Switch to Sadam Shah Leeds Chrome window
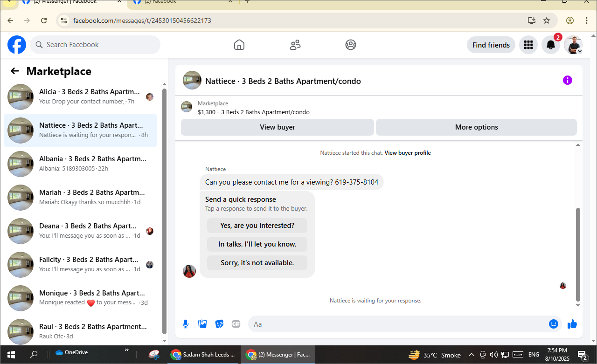 point(203,355)
